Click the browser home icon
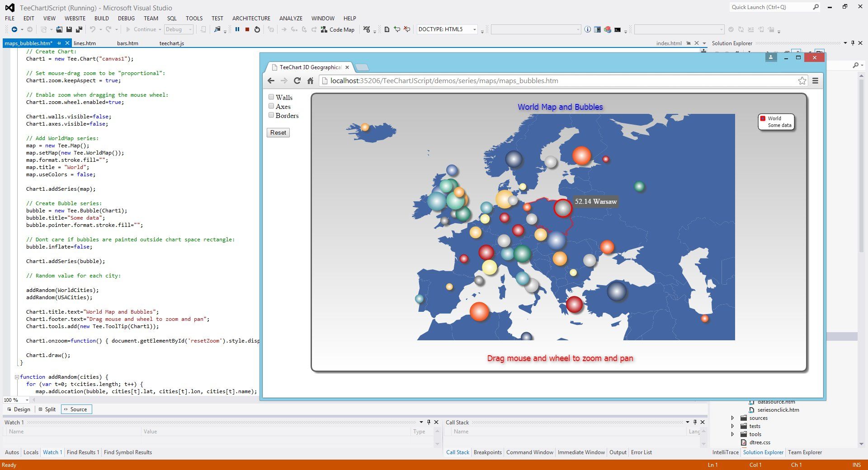 pos(310,81)
